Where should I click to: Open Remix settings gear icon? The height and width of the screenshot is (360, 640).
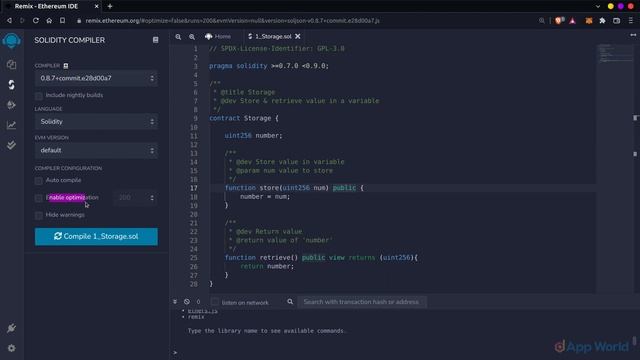[x=11, y=348]
